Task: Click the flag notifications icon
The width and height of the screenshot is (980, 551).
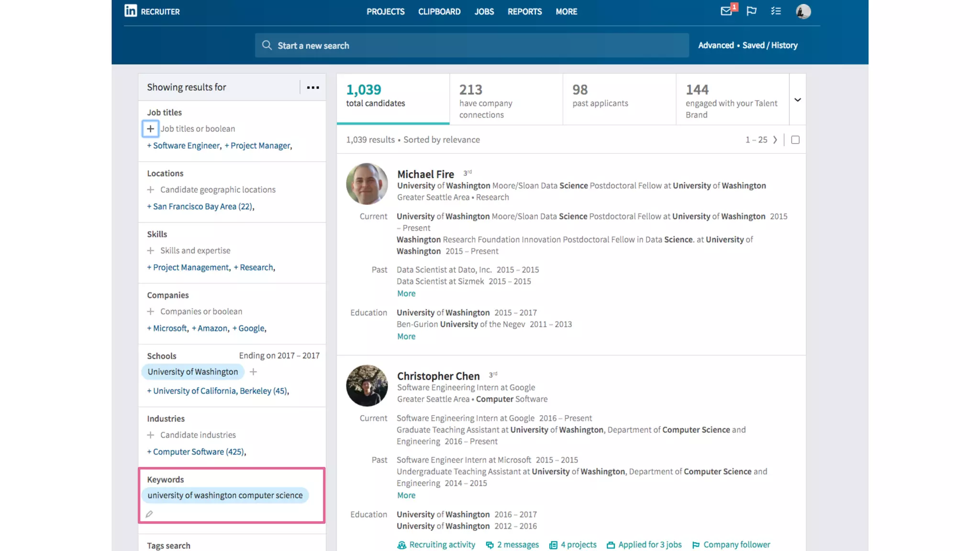Action: pos(751,11)
